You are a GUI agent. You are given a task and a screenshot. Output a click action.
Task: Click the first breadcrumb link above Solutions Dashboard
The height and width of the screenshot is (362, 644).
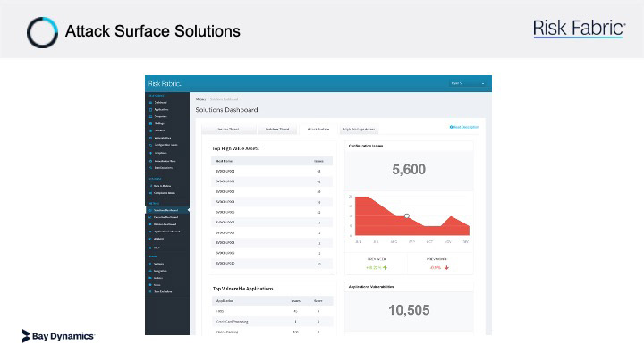(200, 99)
